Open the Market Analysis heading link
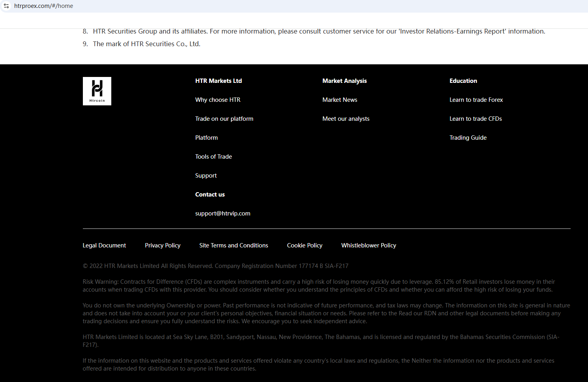 pyautogui.click(x=345, y=81)
